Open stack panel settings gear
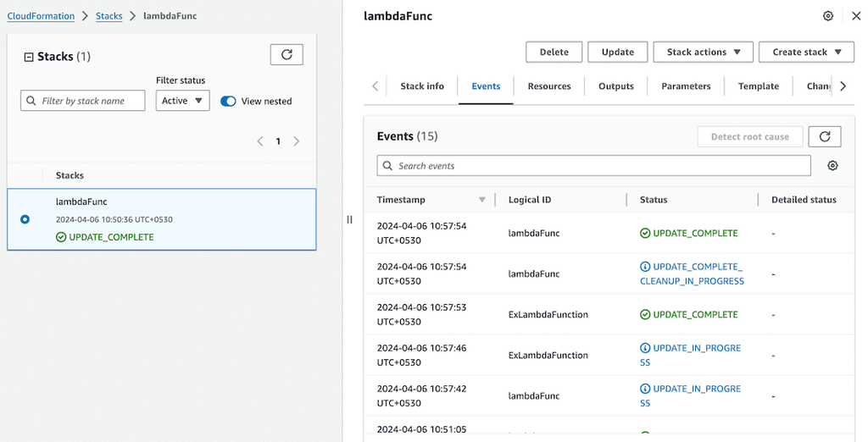This screenshot has height=442, width=868. pyautogui.click(x=828, y=16)
